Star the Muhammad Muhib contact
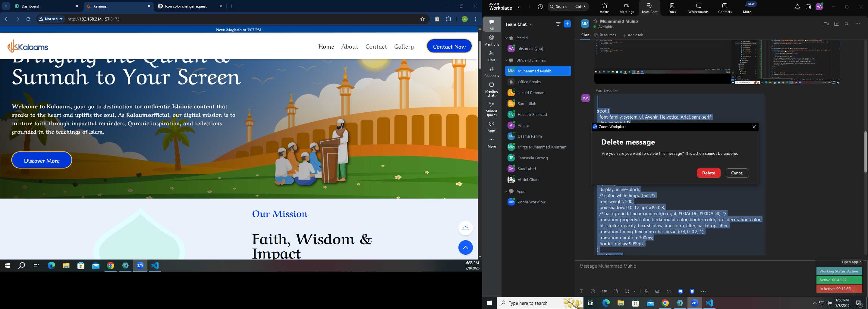The height and width of the screenshot is (309, 868). pos(596,21)
